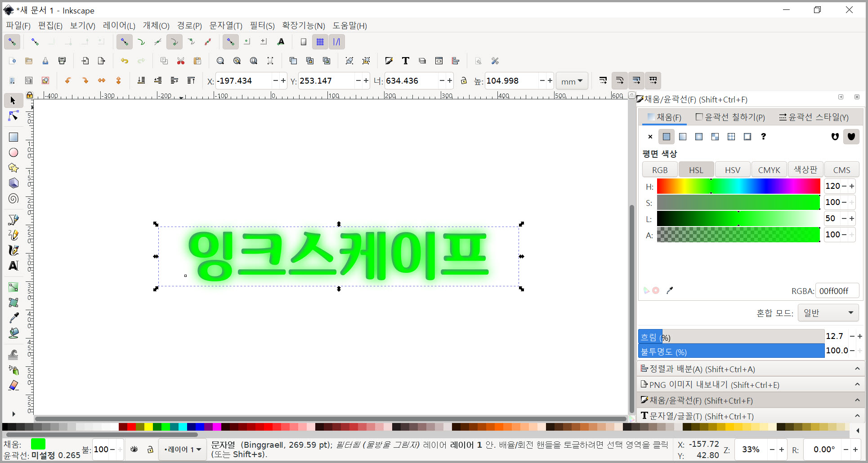
Task: Switch to 색상판 color wheel mode
Action: point(805,170)
